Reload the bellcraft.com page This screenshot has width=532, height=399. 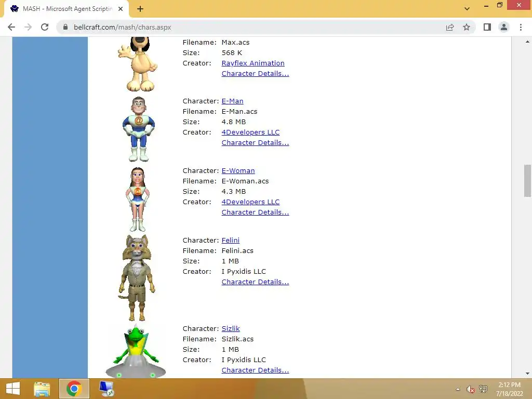(45, 27)
